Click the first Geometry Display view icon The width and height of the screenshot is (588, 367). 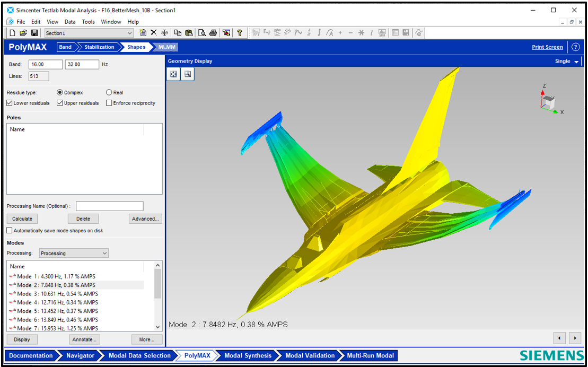pyautogui.click(x=173, y=74)
